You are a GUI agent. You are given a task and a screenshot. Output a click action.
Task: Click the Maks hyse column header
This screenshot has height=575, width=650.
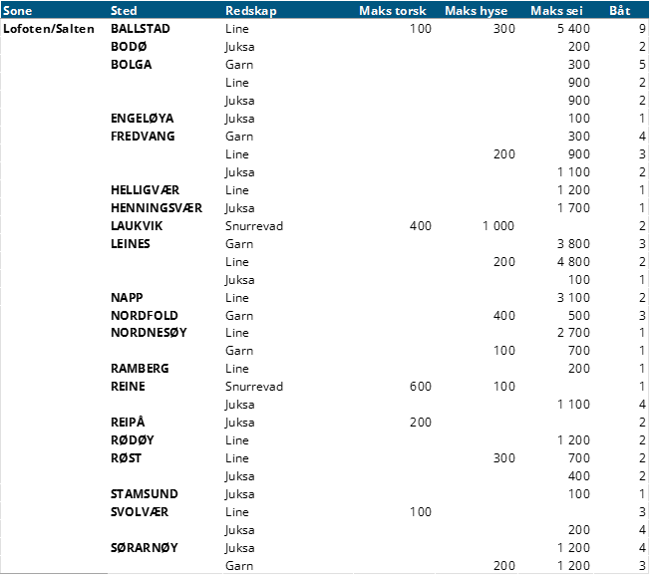tap(476, 10)
